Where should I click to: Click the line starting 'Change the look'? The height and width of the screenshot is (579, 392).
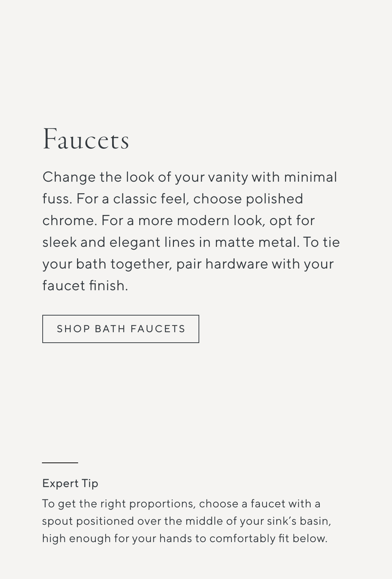click(189, 177)
